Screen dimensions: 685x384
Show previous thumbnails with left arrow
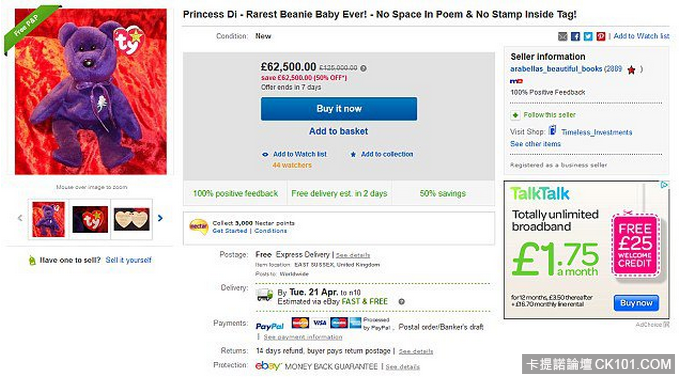[20, 218]
